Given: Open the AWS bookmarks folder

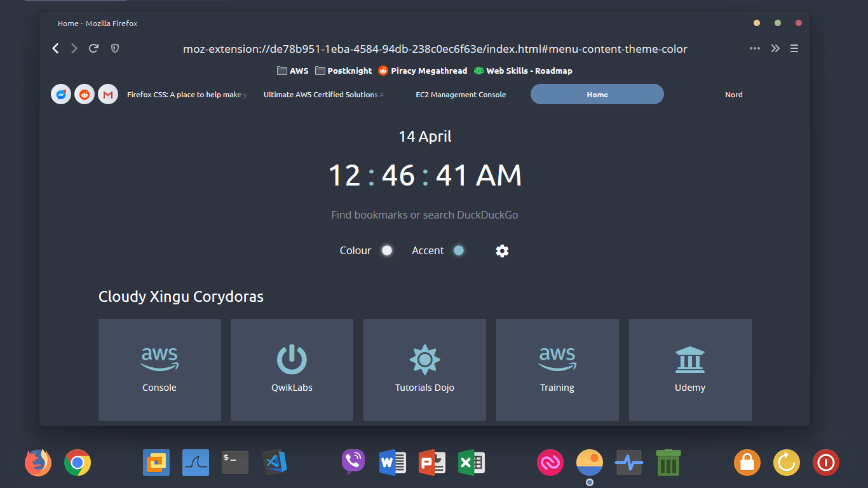Looking at the screenshot, I should click(293, 71).
